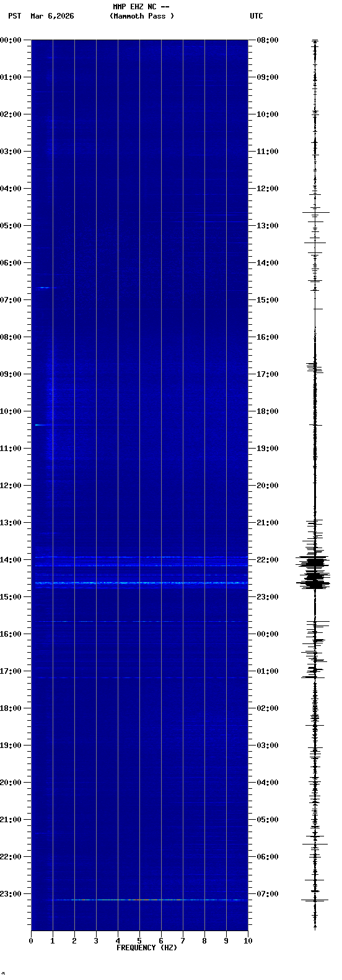Viewport: 342px width, 980px height.
Task: Select the 23:00 label on PST axis
Action: click(11, 894)
